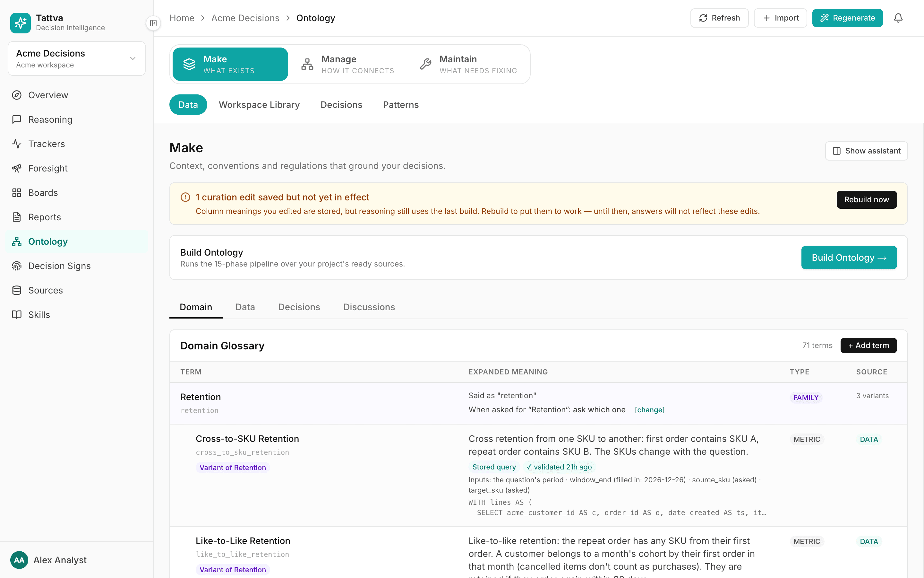The image size is (924, 578).
Task: Open notifications with the bell icon
Action: tap(898, 18)
